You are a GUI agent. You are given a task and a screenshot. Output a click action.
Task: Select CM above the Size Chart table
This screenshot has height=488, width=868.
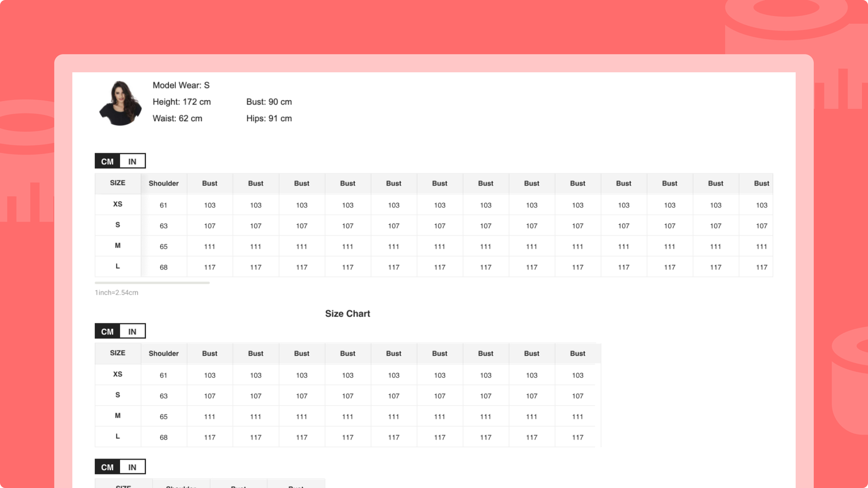[108, 331]
